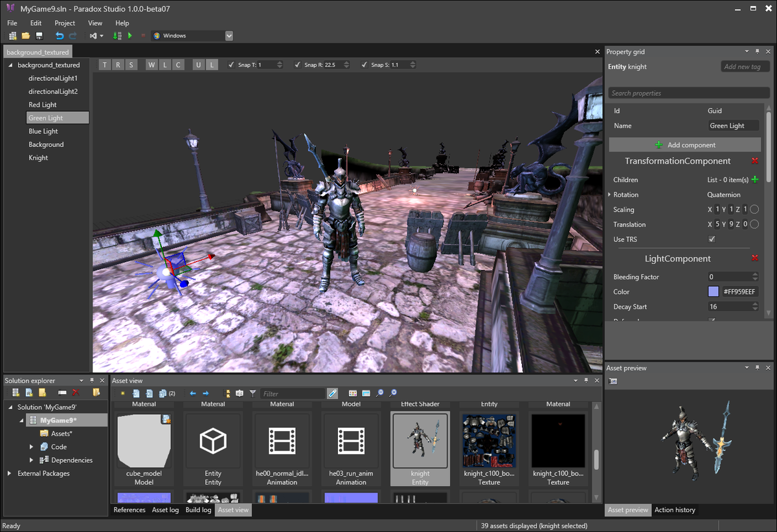Click the Property grid pin icon
777x532 pixels.
point(757,52)
